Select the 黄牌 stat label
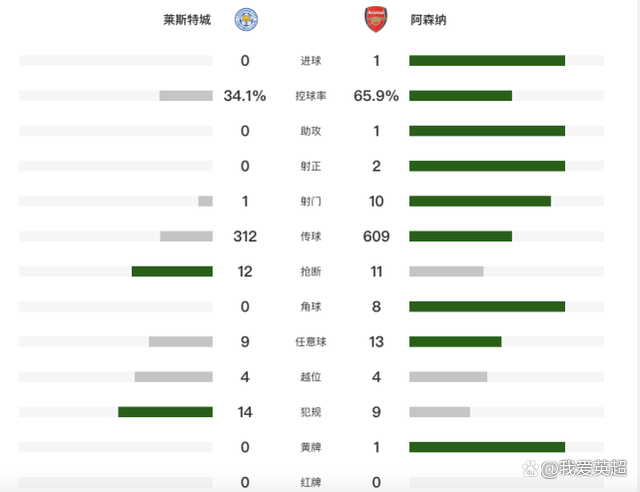This screenshot has height=492, width=640. point(311,447)
